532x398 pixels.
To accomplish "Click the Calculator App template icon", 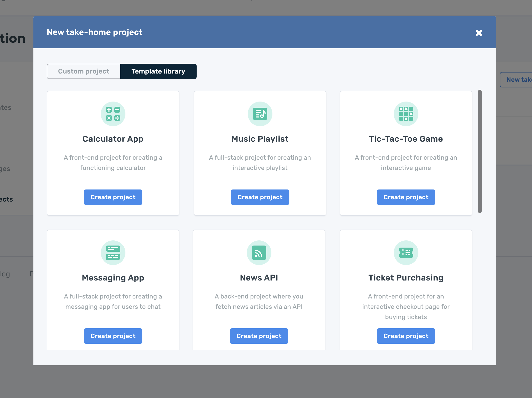I will click(113, 114).
